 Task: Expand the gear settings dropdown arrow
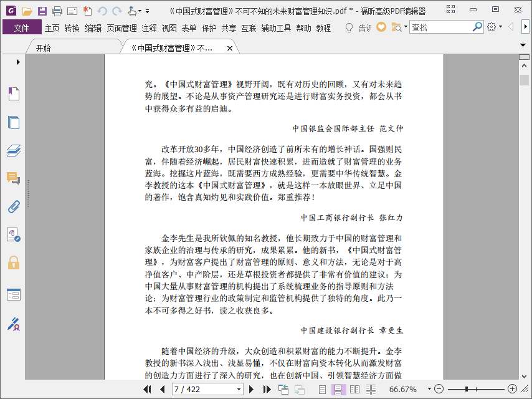(x=500, y=27)
